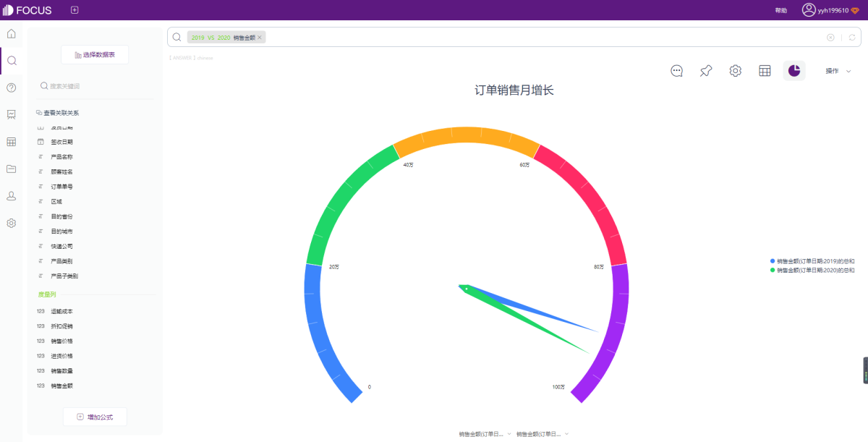The height and width of the screenshot is (442, 868).
Task: Switch to table view icon
Action: coord(765,71)
